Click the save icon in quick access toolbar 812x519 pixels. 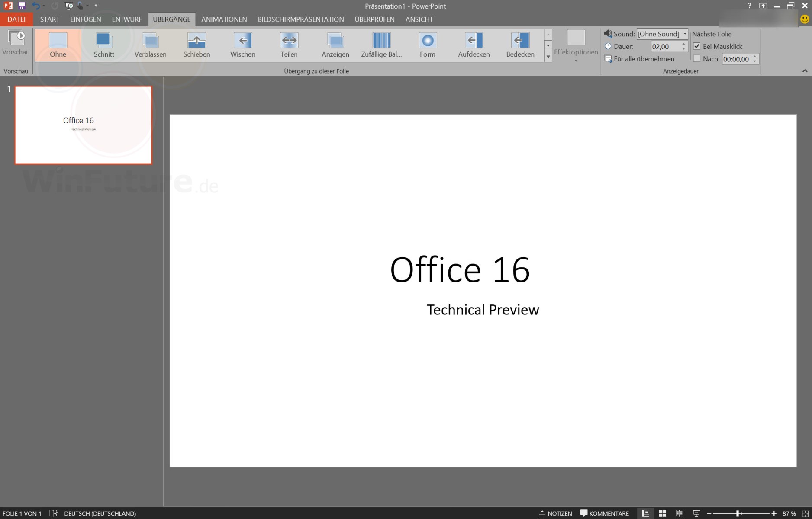click(22, 6)
